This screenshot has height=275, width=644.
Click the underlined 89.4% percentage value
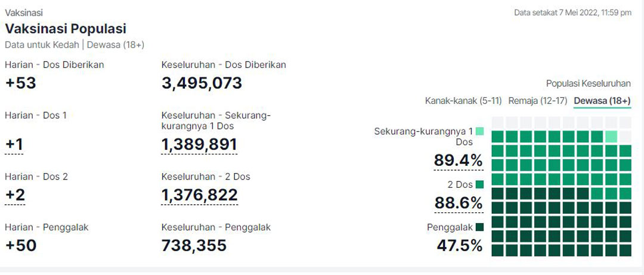point(459,161)
